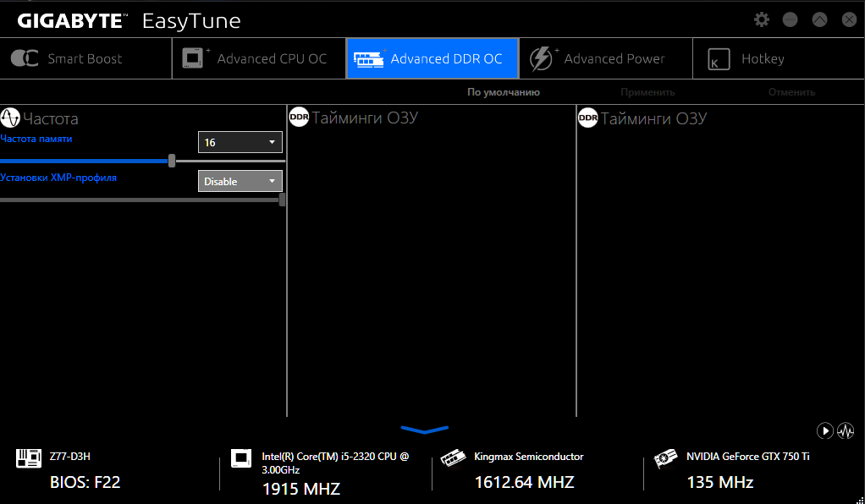Click the Kingmax Semiconductor text
The width and height of the screenshot is (865, 504).
528,457
